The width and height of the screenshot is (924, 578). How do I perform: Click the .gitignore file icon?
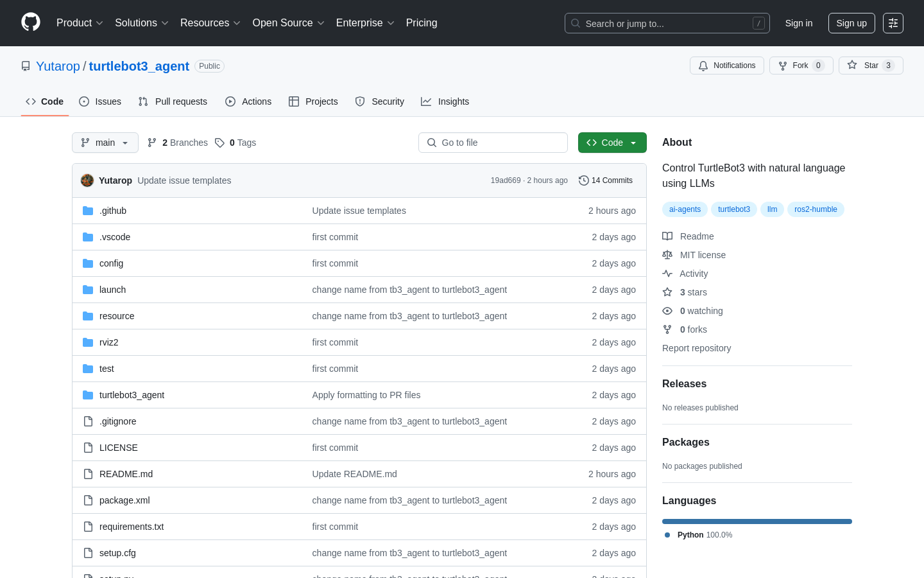tap(88, 421)
